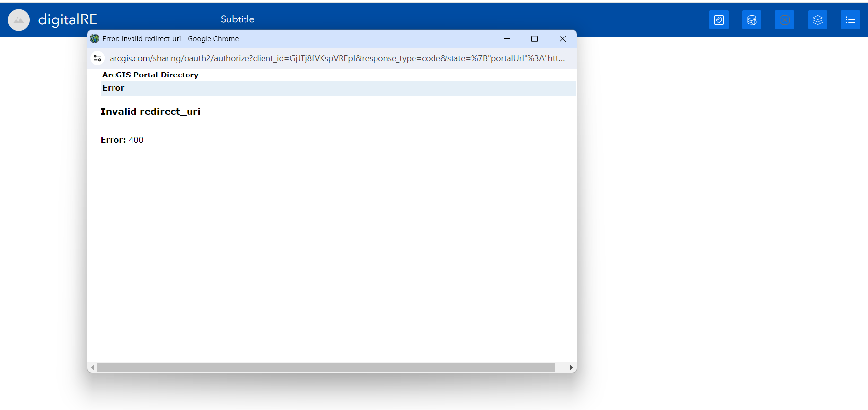Open the Layers stack icon
The width and height of the screenshot is (868, 410).
(x=817, y=20)
